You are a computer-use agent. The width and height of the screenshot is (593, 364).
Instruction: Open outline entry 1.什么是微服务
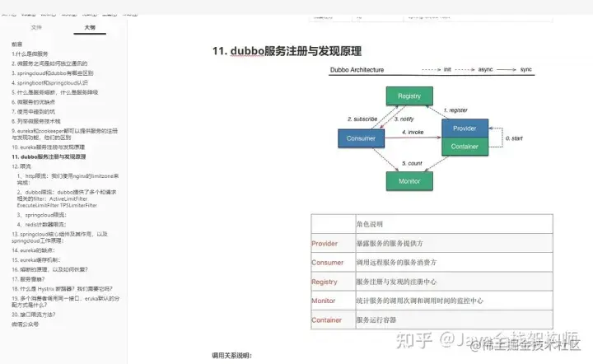click(x=30, y=54)
